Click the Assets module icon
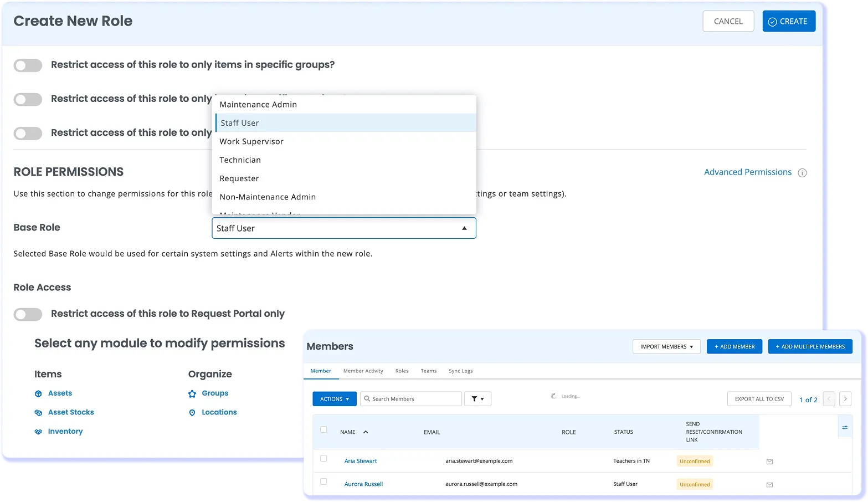This screenshot has width=868, height=502. [38, 394]
